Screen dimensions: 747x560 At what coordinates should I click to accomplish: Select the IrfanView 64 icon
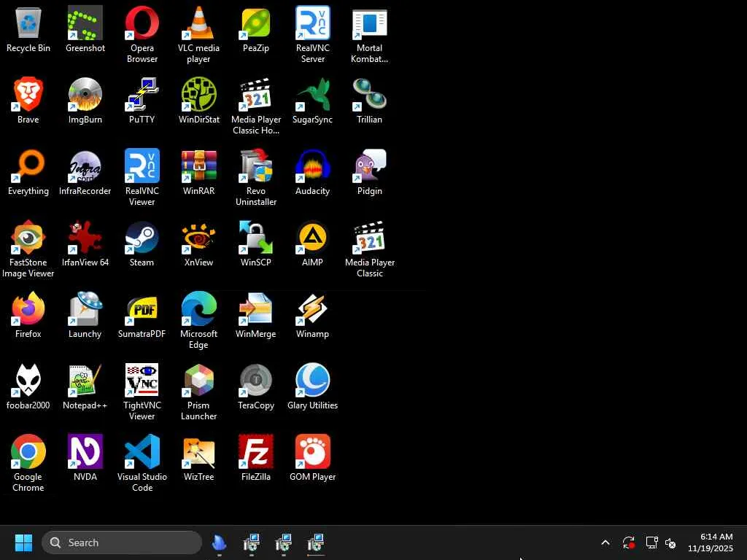pos(85,237)
